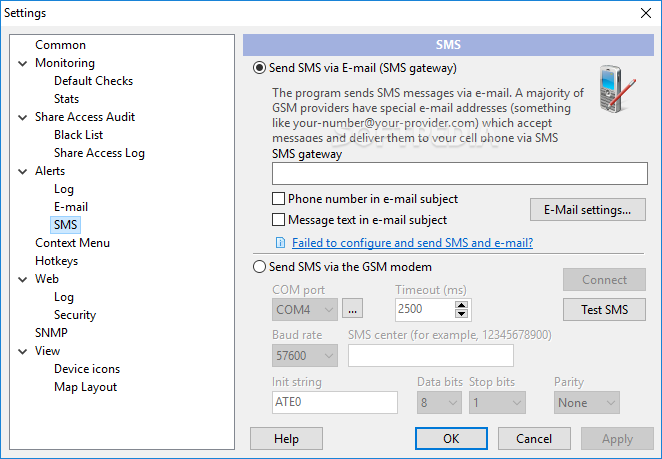Screen dimensions: 662x459
Task: Collapse the Share Access Audit node
Action: [x=23, y=117]
